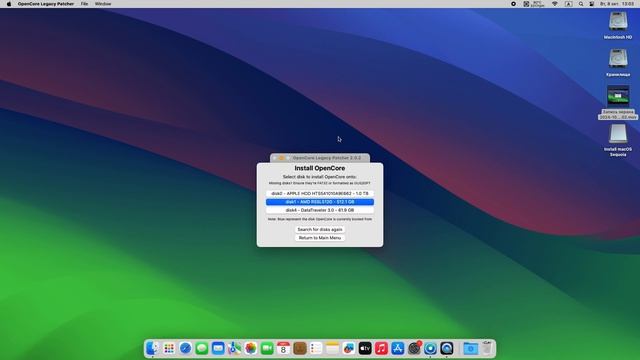Image resolution: width=640 pixels, height=360 pixels.
Task: Open Calendar app in the Dock
Action: pos(283,348)
